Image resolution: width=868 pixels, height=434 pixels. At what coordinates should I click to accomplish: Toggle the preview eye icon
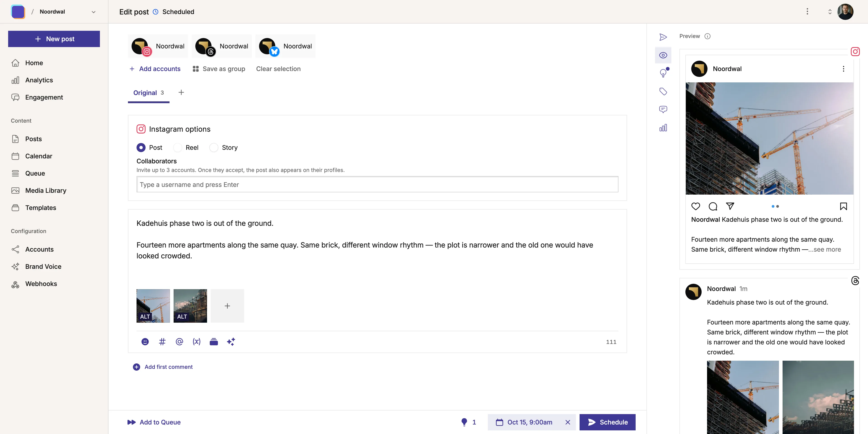click(x=663, y=55)
